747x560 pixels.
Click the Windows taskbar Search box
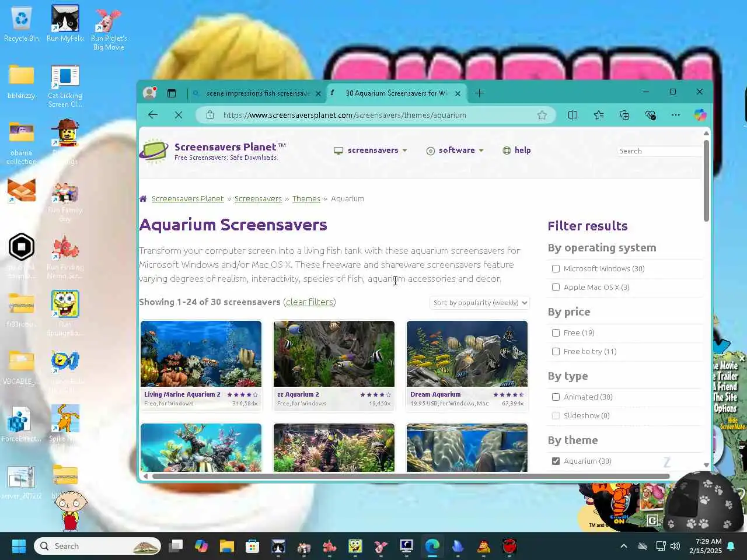point(97,546)
